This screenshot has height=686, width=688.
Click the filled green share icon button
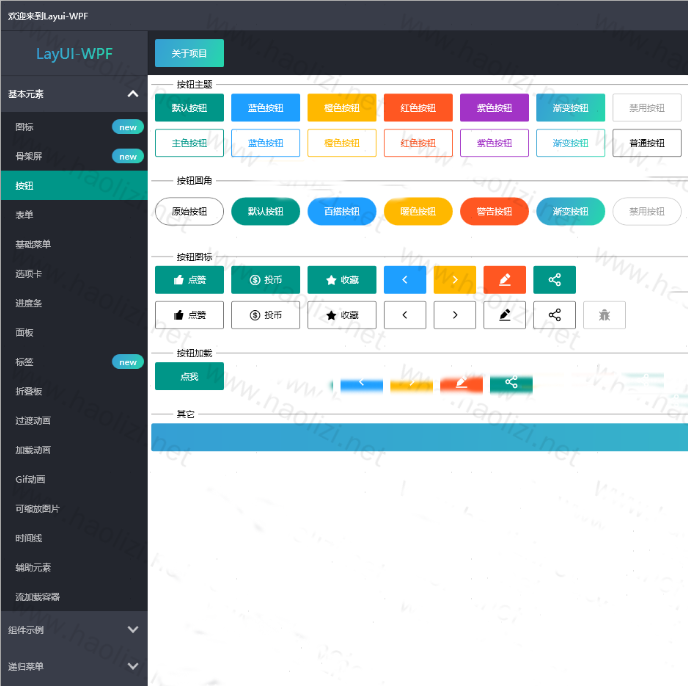point(554,280)
